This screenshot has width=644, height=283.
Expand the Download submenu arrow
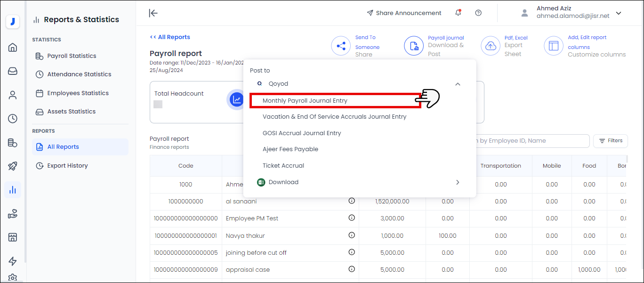click(458, 182)
